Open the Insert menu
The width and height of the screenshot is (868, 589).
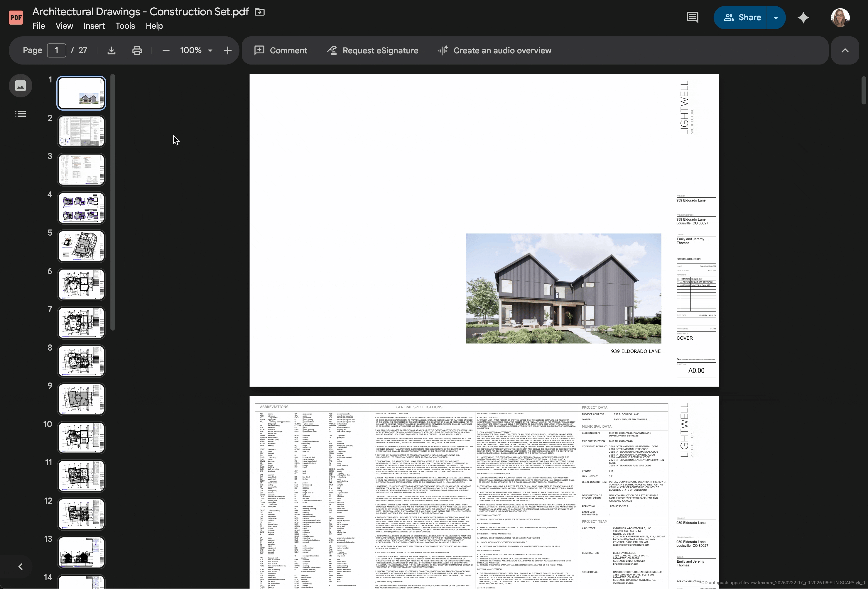click(94, 26)
